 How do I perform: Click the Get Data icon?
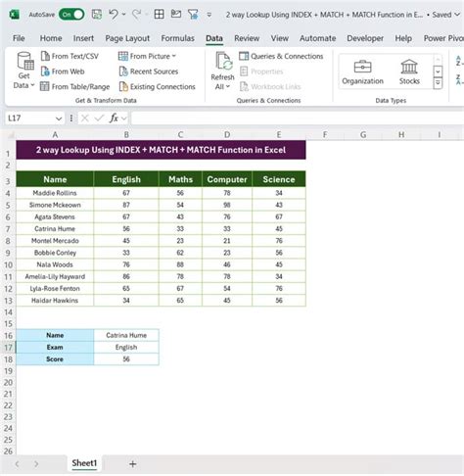click(x=25, y=61)
